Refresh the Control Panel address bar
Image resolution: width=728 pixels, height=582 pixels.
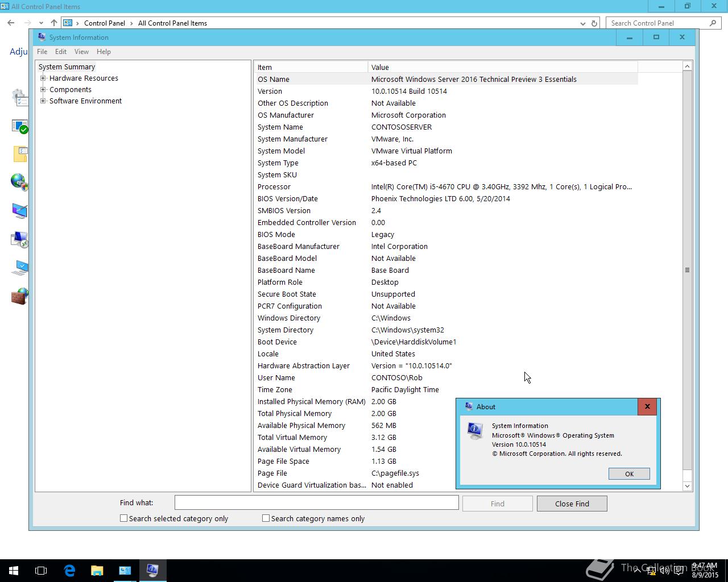pyautogui.click(x=594, y=23)
